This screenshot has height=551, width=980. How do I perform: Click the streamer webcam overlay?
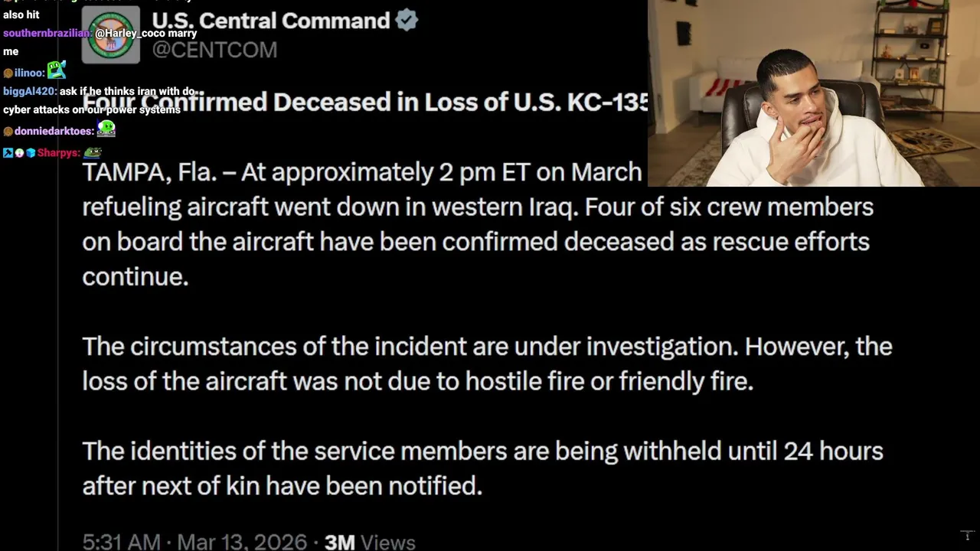click(813, 93)
